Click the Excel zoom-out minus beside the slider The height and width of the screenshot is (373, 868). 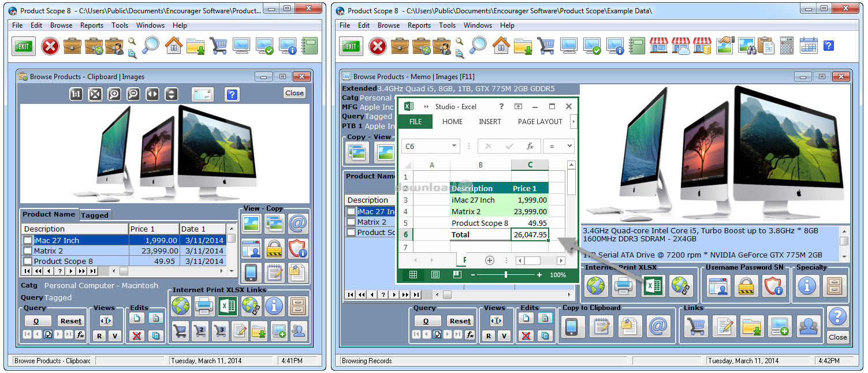point(472,275)
